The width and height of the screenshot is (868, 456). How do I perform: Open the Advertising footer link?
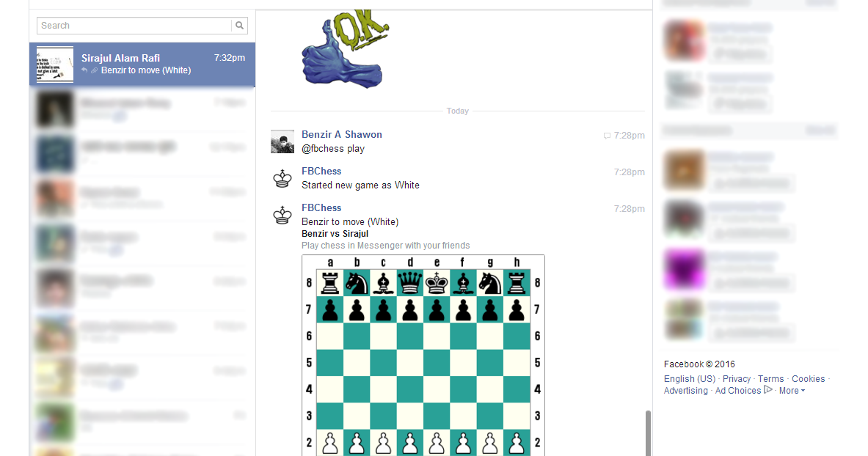coord(686,391)
